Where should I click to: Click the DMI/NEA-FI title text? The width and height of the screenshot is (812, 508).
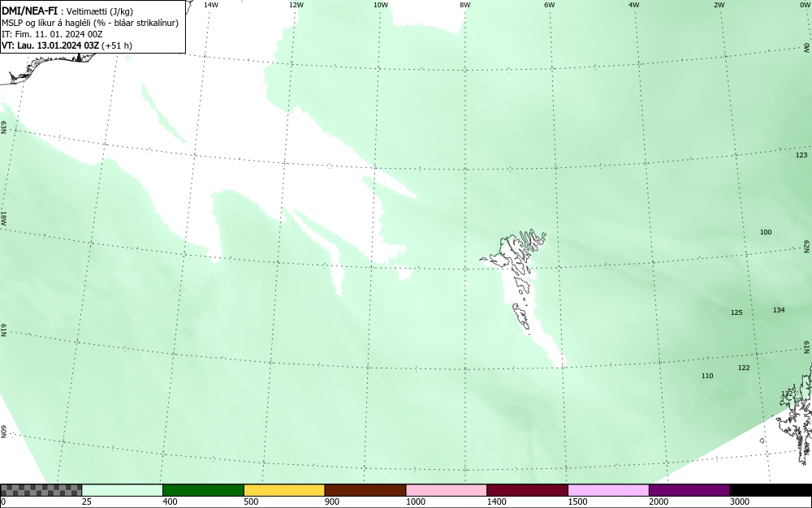pos(29,11)
